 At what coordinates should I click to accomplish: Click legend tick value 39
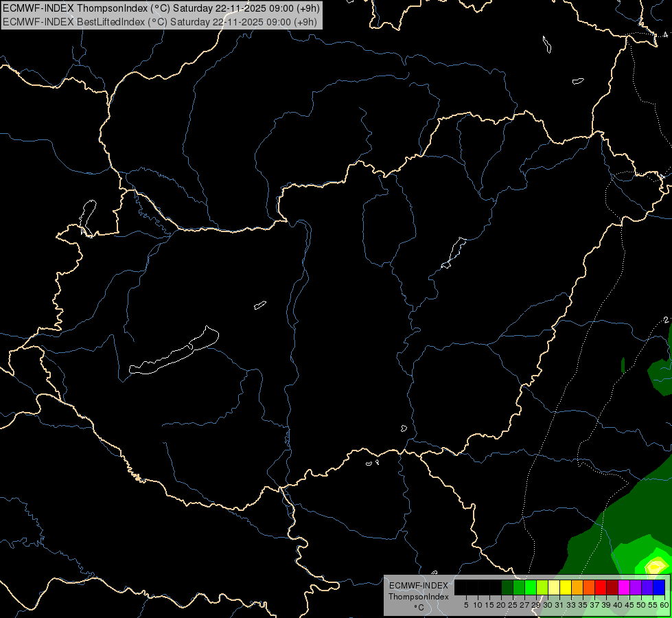pos(606,605)
